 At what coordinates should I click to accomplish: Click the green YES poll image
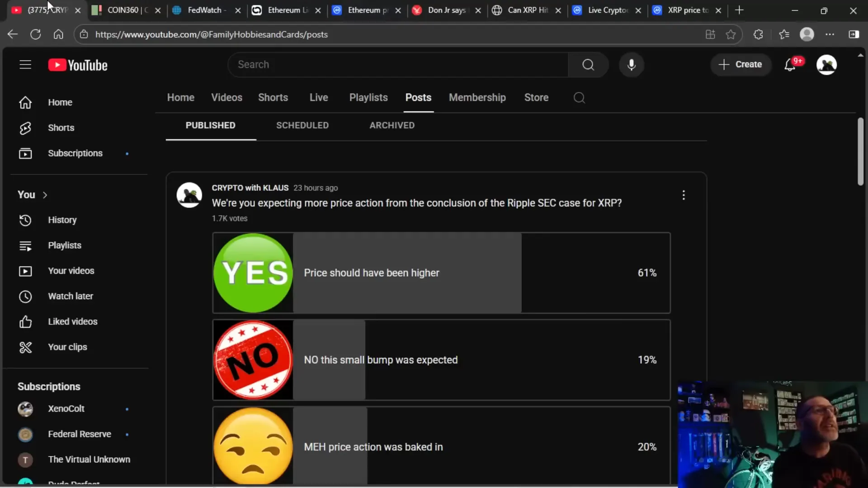pos(253,273)
